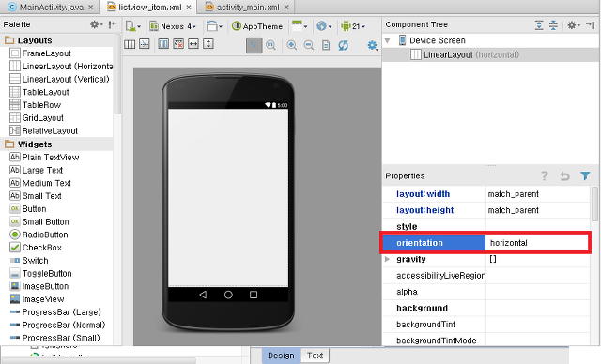Pick Plain TextView widget from Palette
Screen dimensions: 601x364
click(x=44, y=158)
